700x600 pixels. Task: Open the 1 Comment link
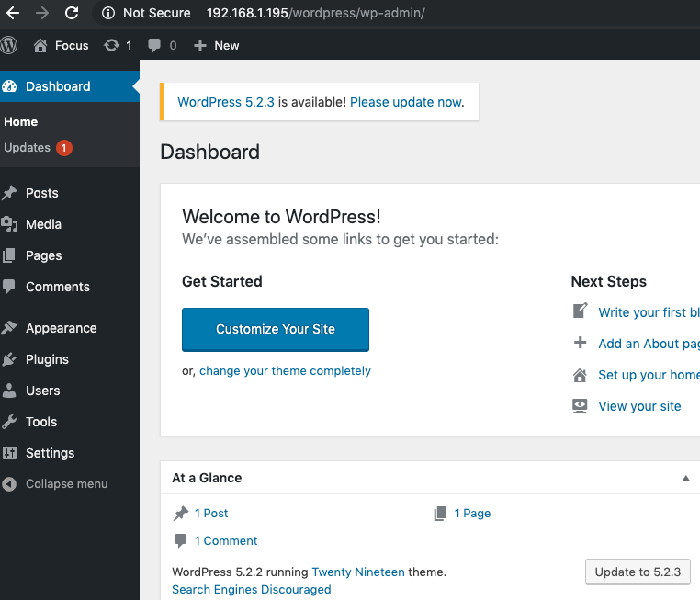226,540
